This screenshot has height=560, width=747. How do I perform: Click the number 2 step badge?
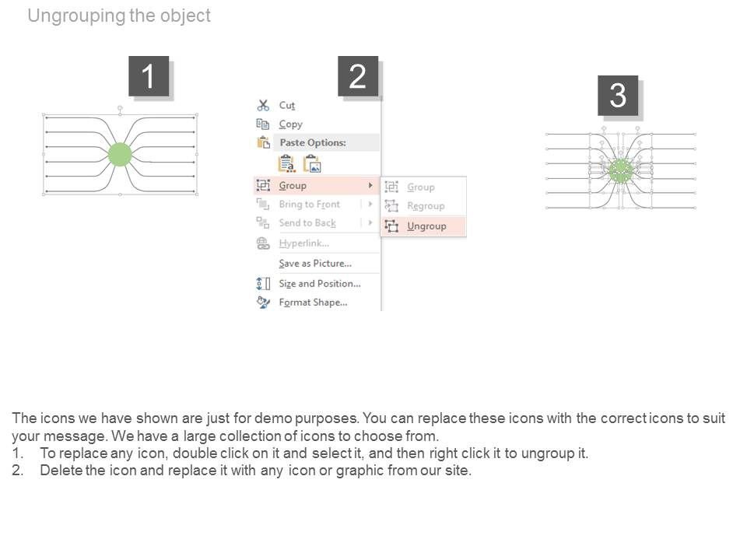point(358,76)
